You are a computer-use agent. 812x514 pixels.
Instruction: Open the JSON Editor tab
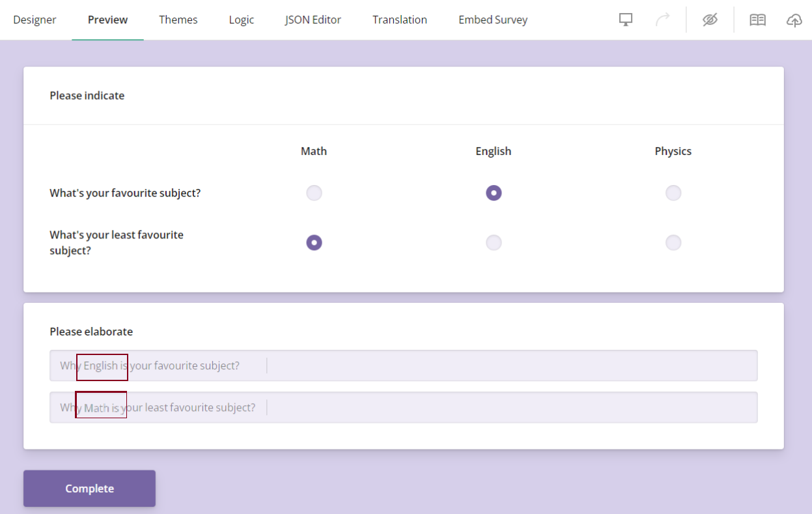313,20
